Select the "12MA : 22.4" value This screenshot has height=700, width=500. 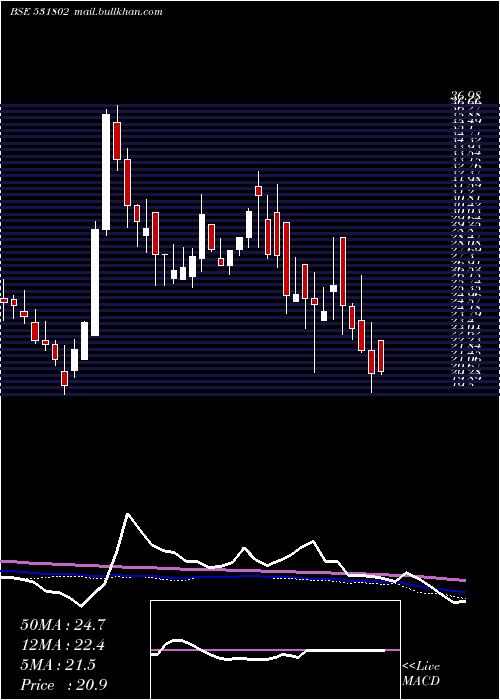tap(63, 645)
